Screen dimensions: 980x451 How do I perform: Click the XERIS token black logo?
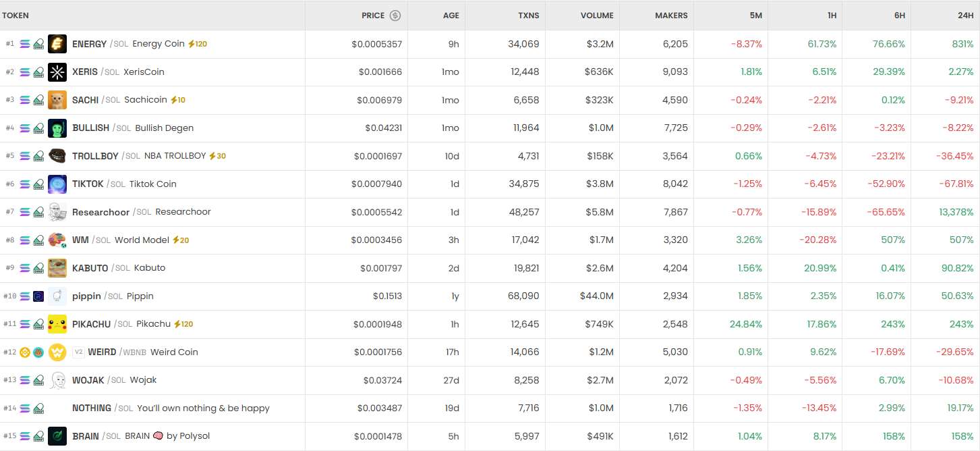coord(57,72)
